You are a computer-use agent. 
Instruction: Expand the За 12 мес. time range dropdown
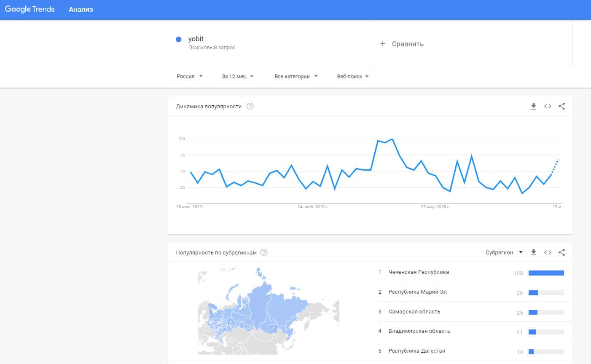[238, 76]
